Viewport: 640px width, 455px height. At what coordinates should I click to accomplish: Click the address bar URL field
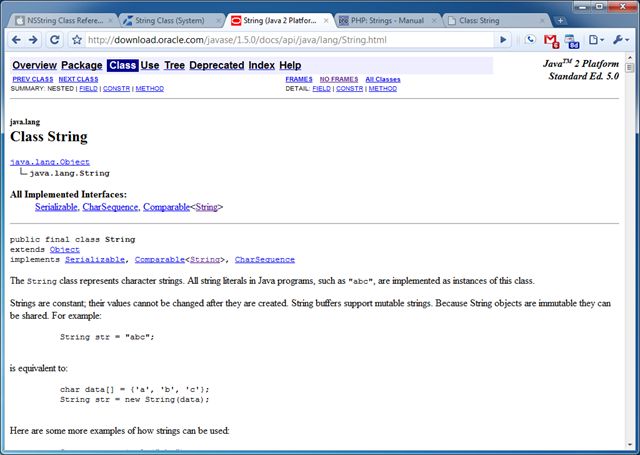pyautogui.click(x=290, y=40)
